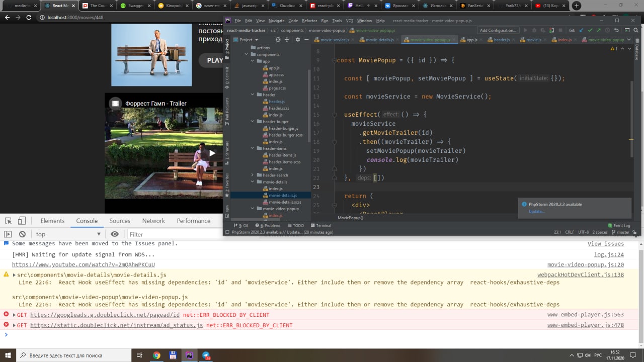This screenshot has height=362, width=644.
Task: Click Git update project arrow icon
Action: 582,30
